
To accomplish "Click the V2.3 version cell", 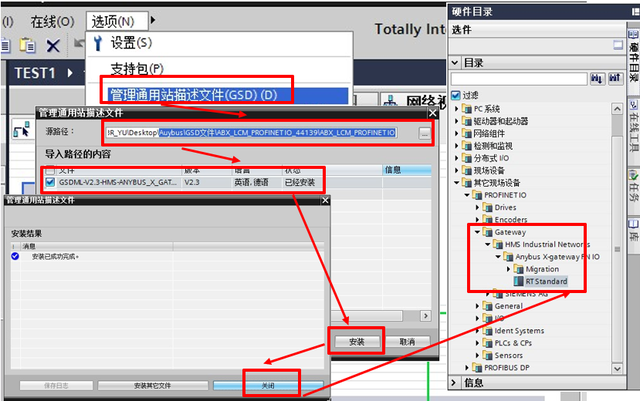I will 192,183.
